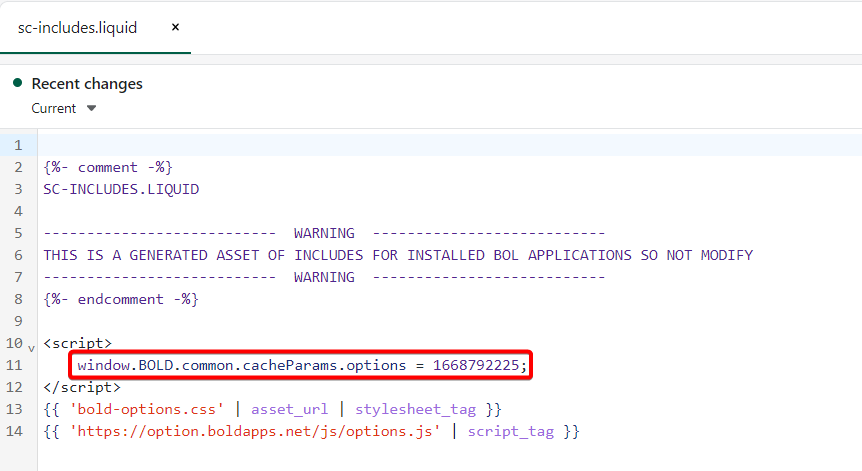
Task: Click the 'THIS IS A GENERATED ASSET' line
Action: (398, 255)
